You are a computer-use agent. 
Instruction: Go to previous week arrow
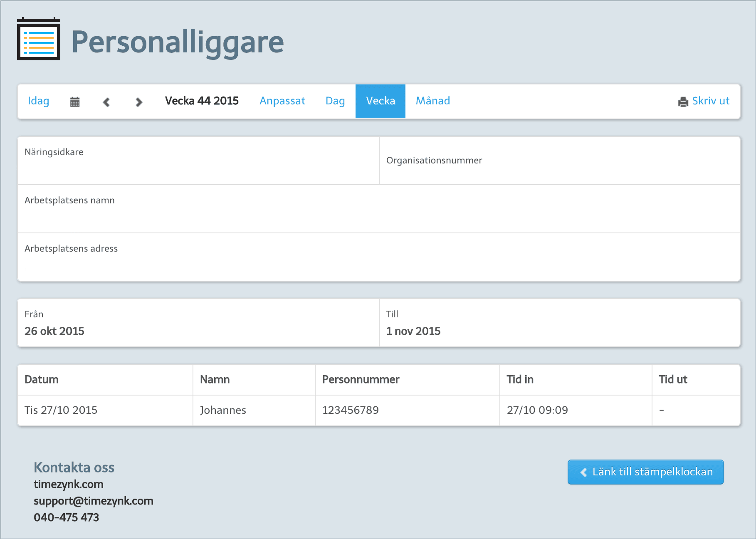coord(106,102)
